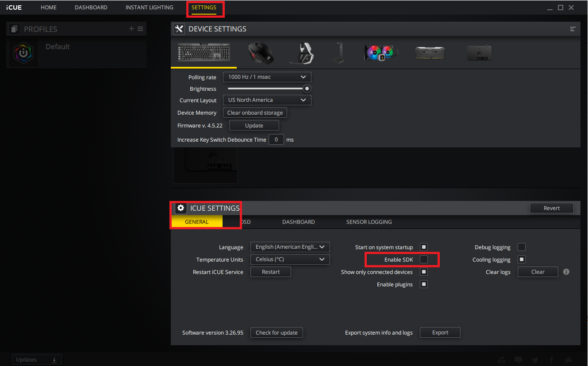Open the Language dropdown
588x366 pixels.
coord(290,247)
